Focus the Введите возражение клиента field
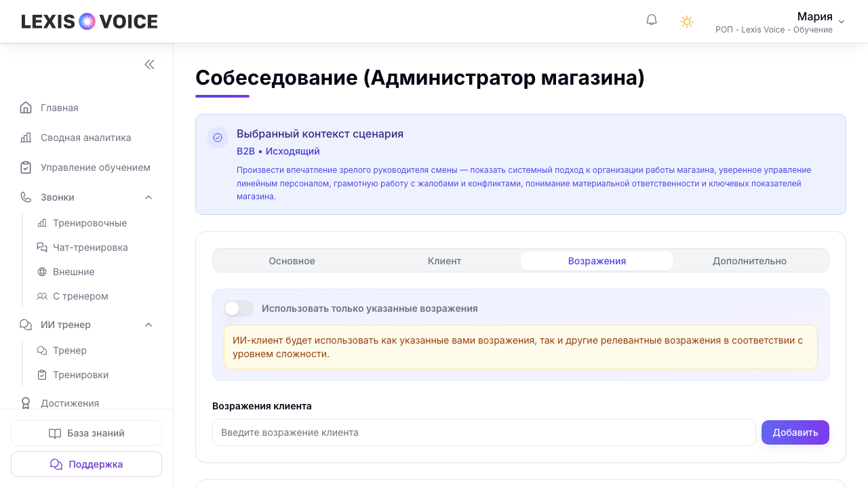The image size is (868, 488). click(x=484, y=432)
